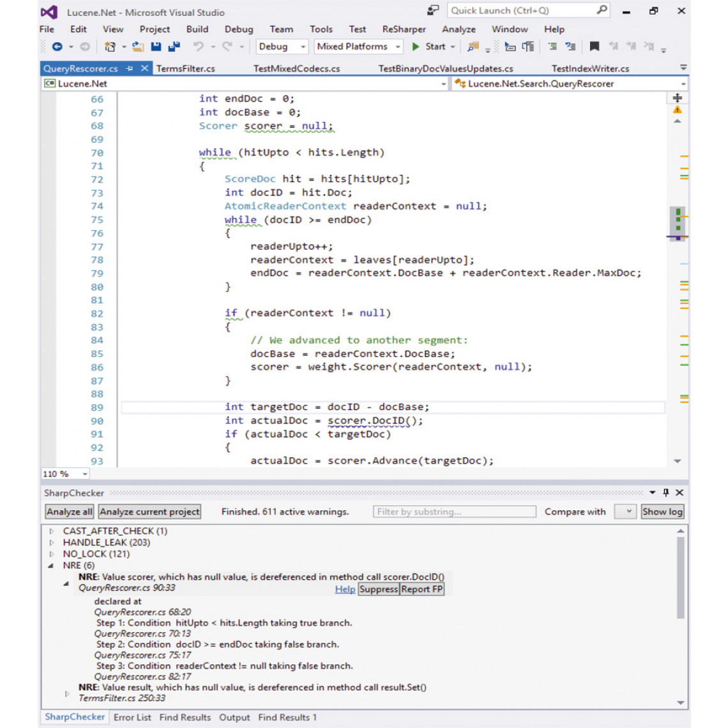Image resolution: width=728 pixels, height=728 pixels.
Task: Switch to the TermsFilter.cs tab
Action: [186, 69]
